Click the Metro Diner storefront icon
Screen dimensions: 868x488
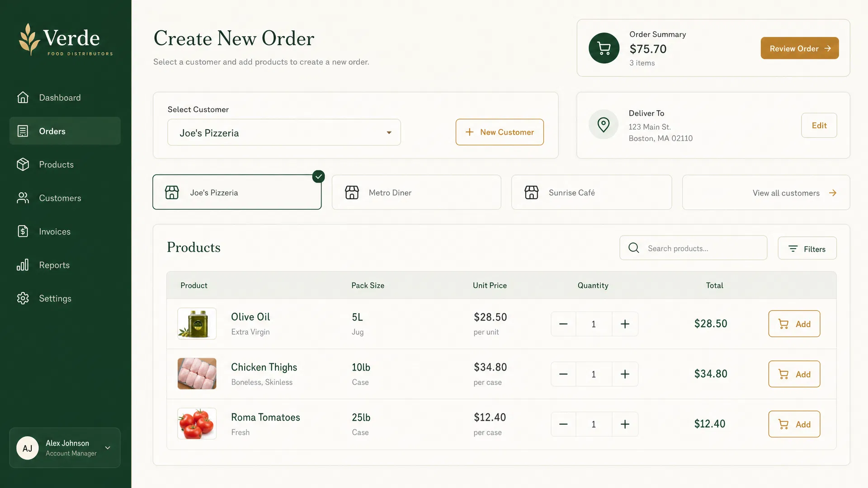[352, 192]
